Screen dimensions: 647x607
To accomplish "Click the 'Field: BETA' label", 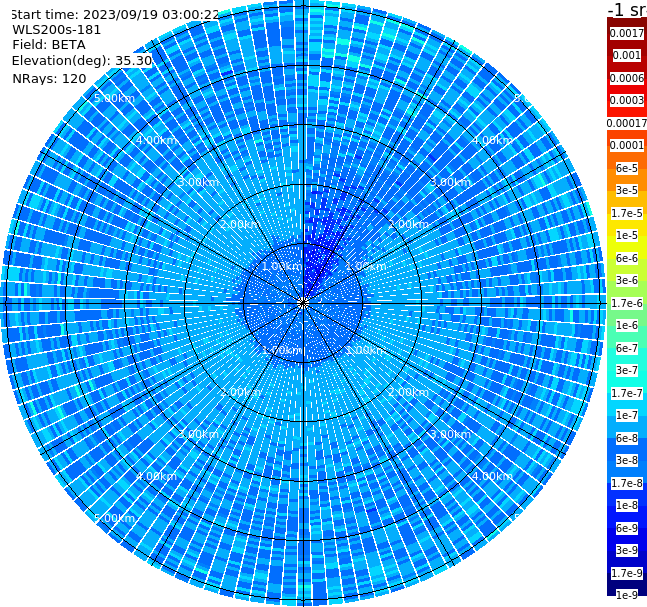I will pyautogui.click(x=49, y=45).
